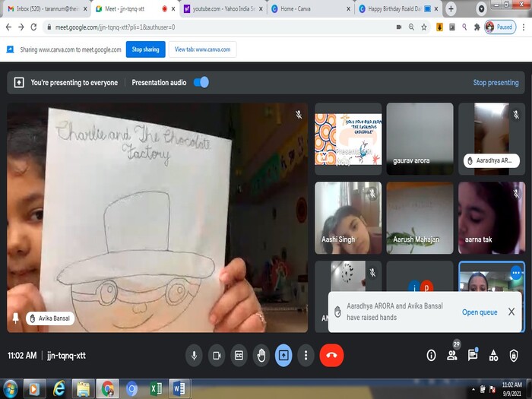Click the highlighted Present now icon
532x399 pixels.
point(283,355)
